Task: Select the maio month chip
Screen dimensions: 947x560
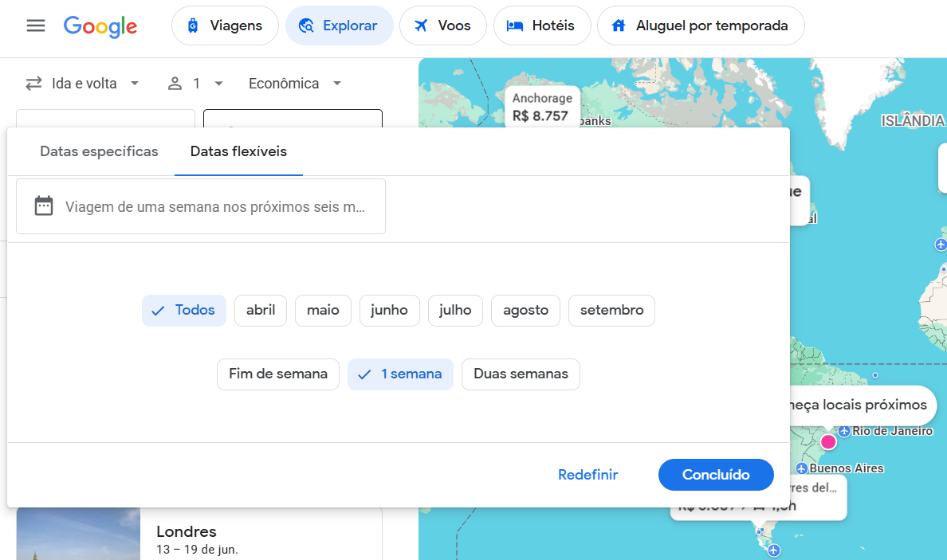Action: [323, 310]
